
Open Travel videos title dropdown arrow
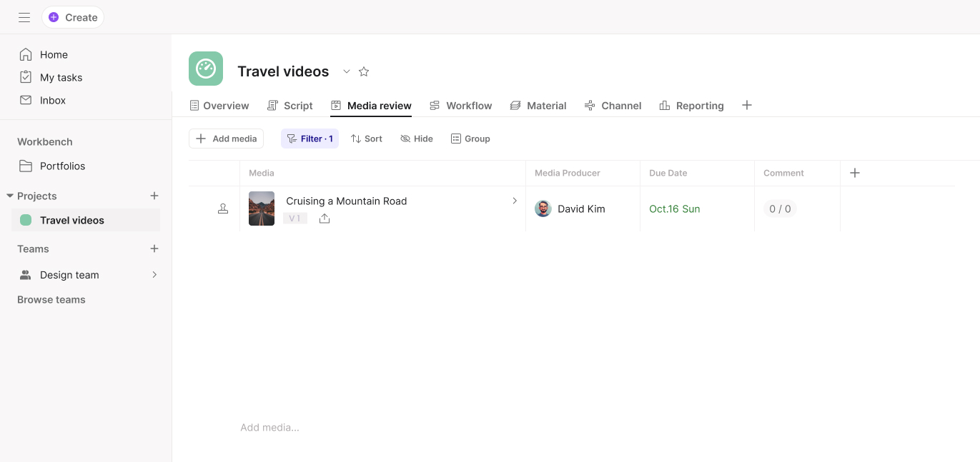click(x=347, y=71)
